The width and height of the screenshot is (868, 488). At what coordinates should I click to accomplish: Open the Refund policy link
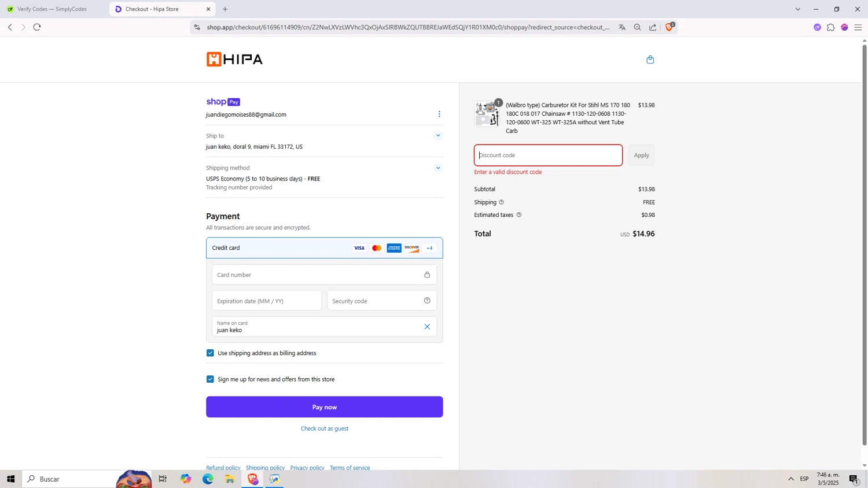click(223, 467)
